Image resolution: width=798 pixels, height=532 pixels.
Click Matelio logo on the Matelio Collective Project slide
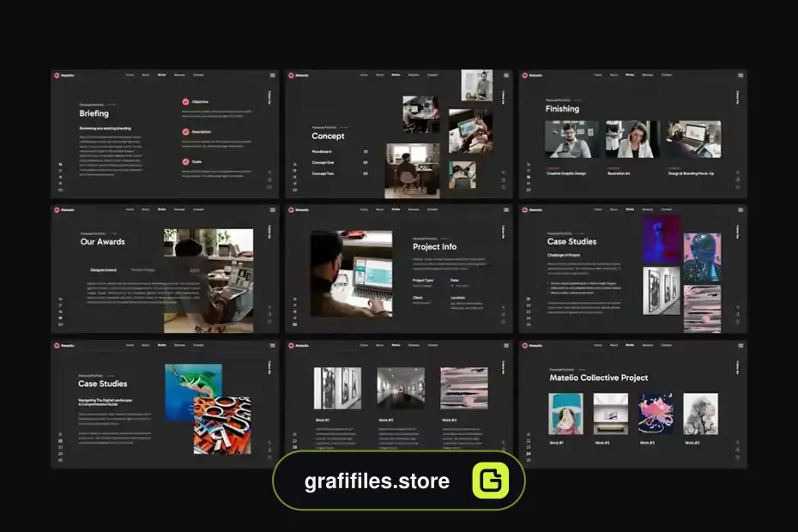tap(532, 346)
